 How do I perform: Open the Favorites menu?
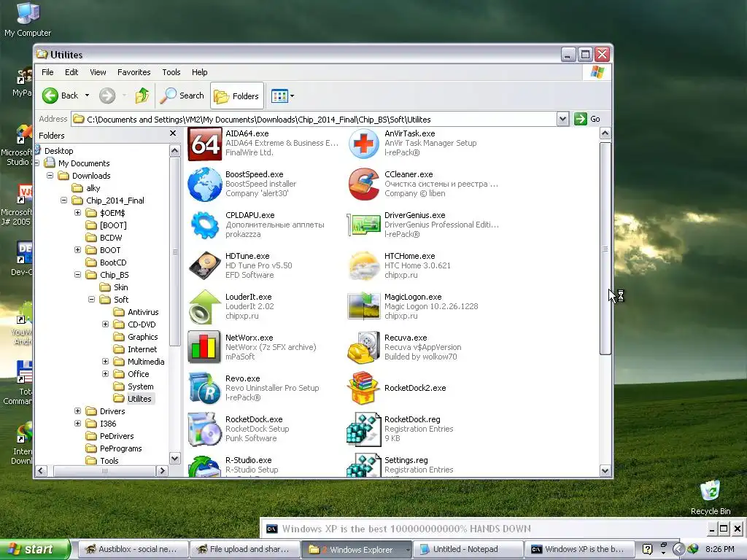134,72
